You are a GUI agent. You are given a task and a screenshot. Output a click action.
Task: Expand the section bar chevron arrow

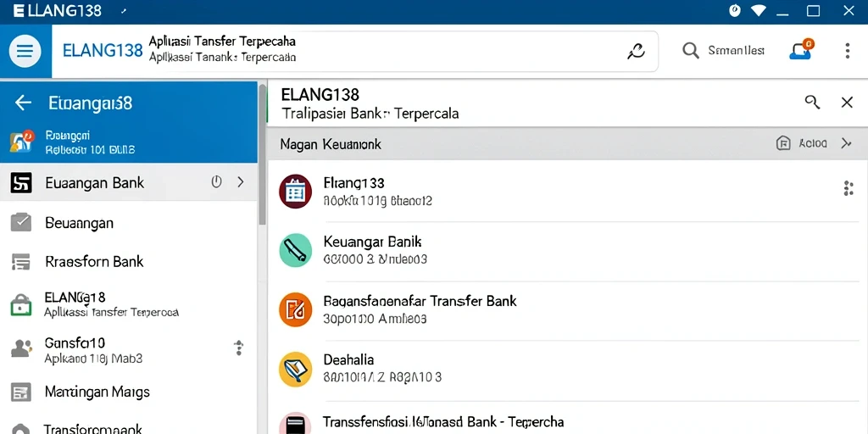coord(846,144)
